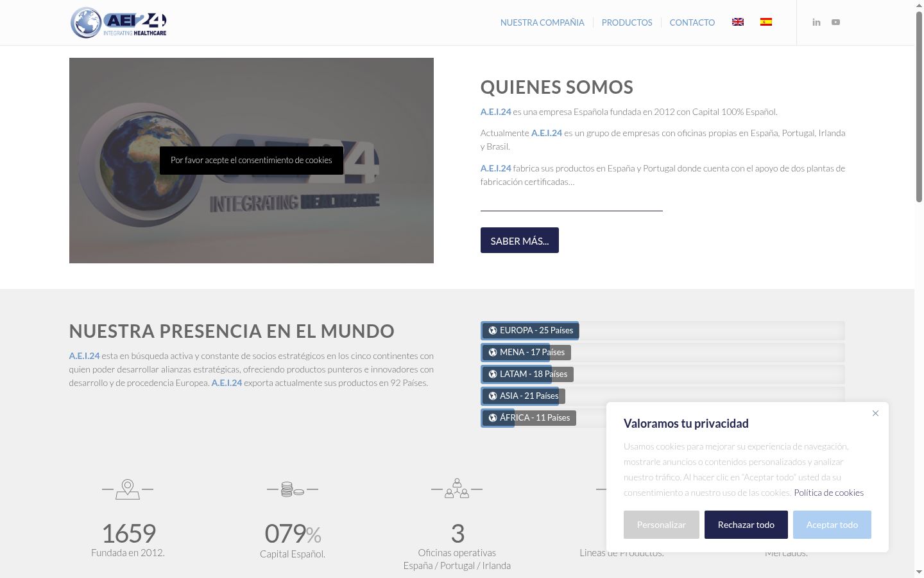This screenshot has width=924, height=578.
Task: Click the Personalizar cookie button
Action: point(662,525)
